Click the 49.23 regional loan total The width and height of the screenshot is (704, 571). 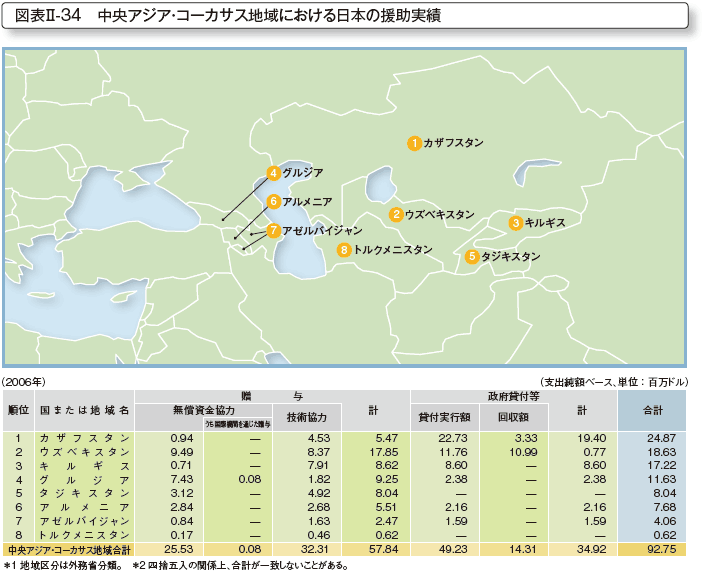tap(453, 549)
